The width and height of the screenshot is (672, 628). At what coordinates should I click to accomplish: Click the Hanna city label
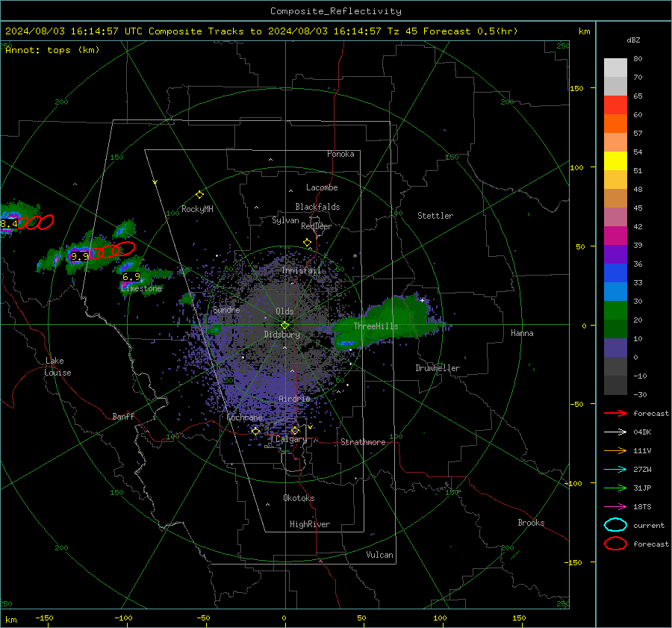tap(522, 333)
